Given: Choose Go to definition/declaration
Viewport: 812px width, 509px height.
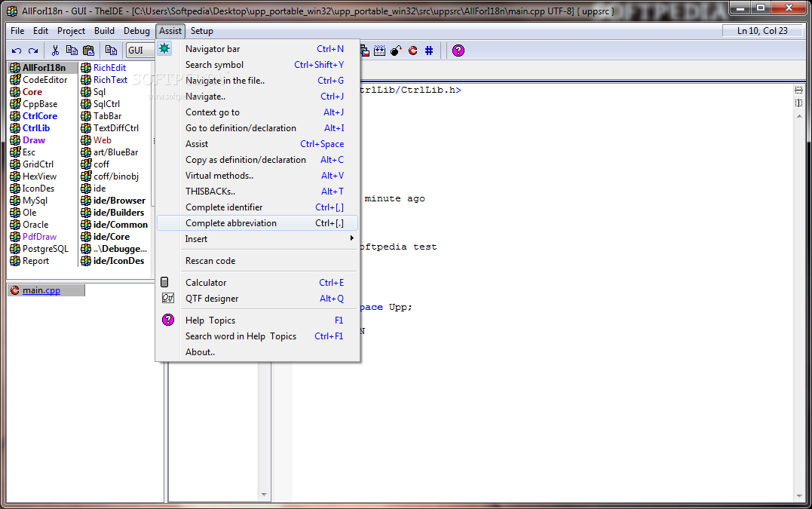Looking at the screenshot, I should click(257, 128).
